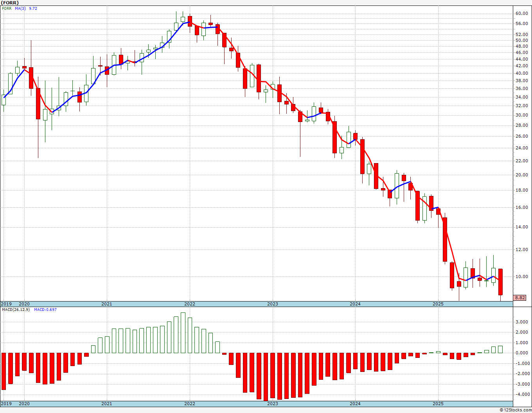
Task: Click the "46.00" price axis label
Action: pos(521,52)
